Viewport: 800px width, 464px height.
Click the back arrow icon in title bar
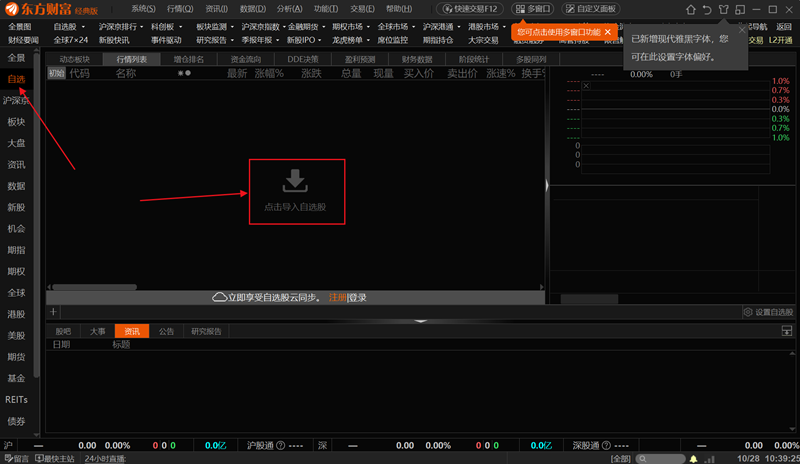707,9
